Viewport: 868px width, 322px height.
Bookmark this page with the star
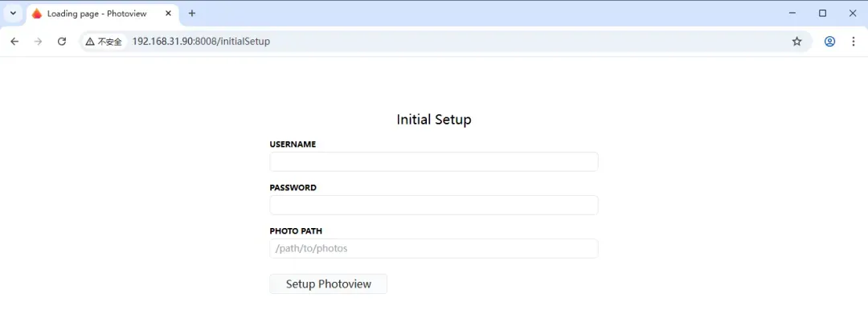(796, 42)
